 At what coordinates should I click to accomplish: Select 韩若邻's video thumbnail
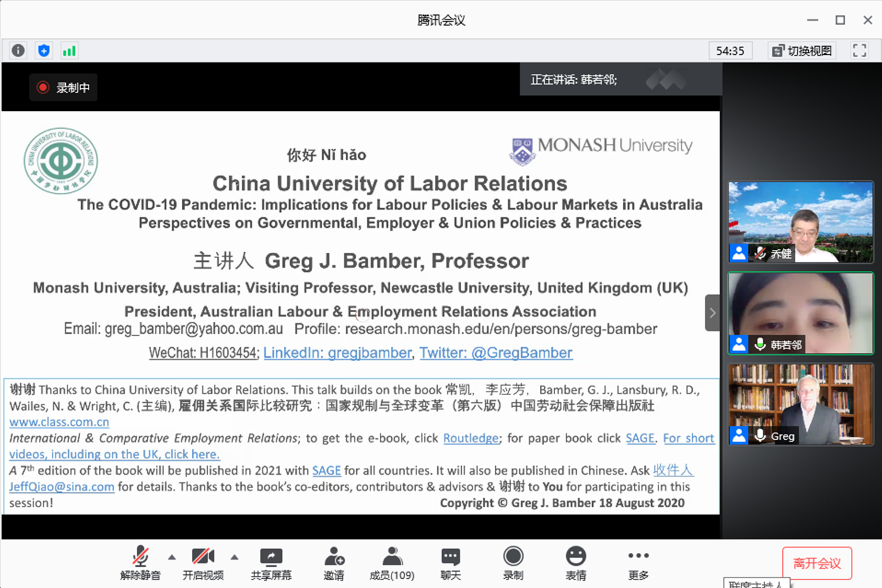800,313
